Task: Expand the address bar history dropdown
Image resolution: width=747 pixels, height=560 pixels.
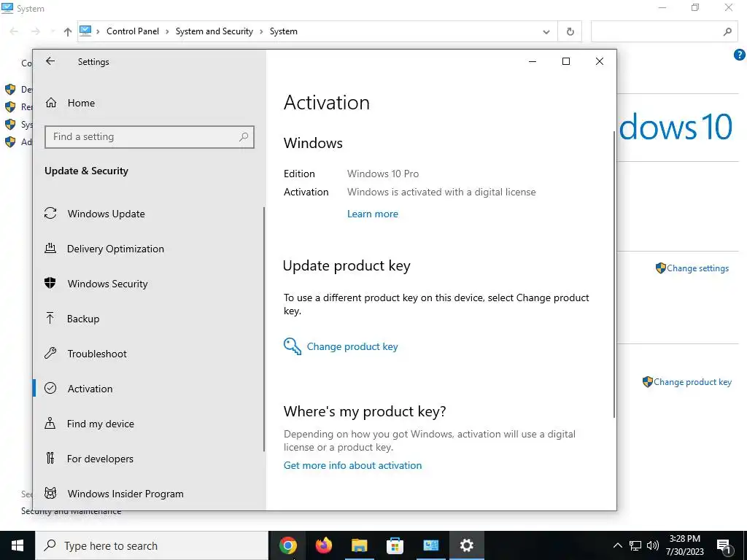Action: [546, 32]
